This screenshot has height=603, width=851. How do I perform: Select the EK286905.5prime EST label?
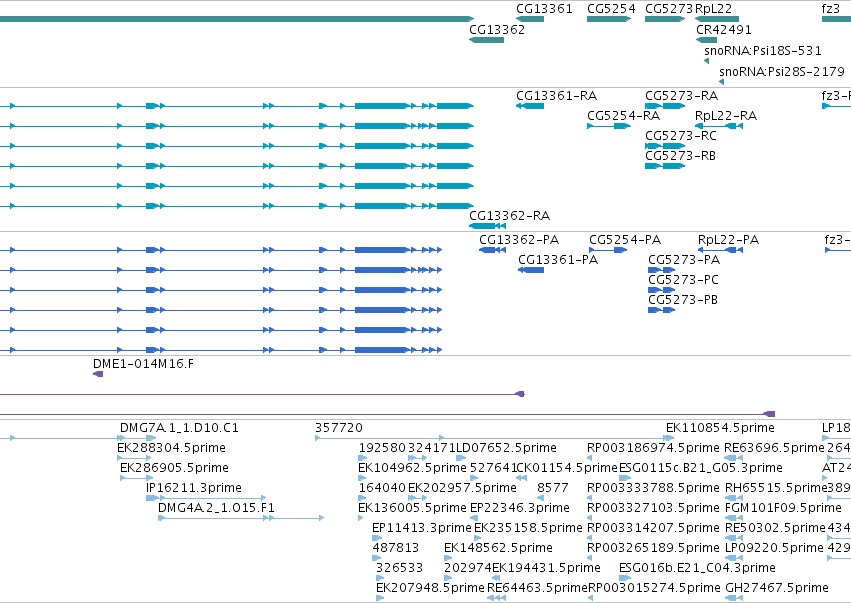(x=174, y=468)
